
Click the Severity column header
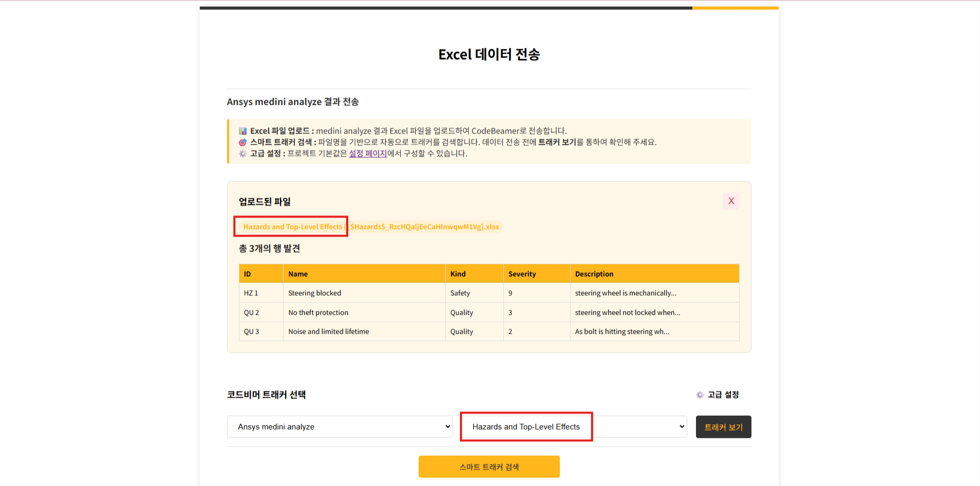pos(522,274)
